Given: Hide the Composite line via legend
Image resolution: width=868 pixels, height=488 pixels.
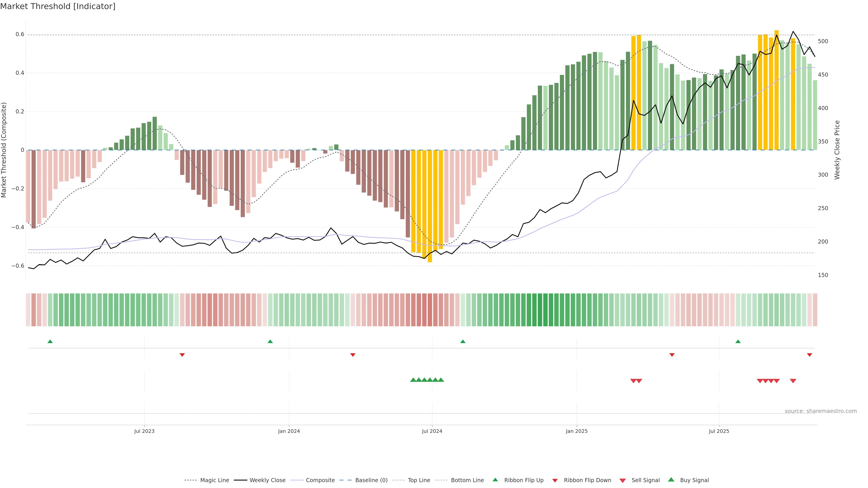Looking at the screenshot, I should (320, 480).
